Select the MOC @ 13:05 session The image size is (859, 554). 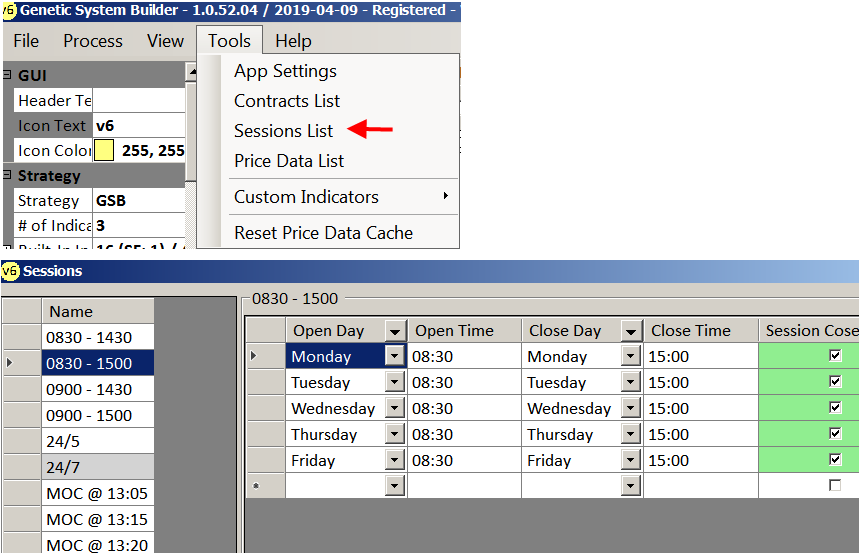click(98, 493)
